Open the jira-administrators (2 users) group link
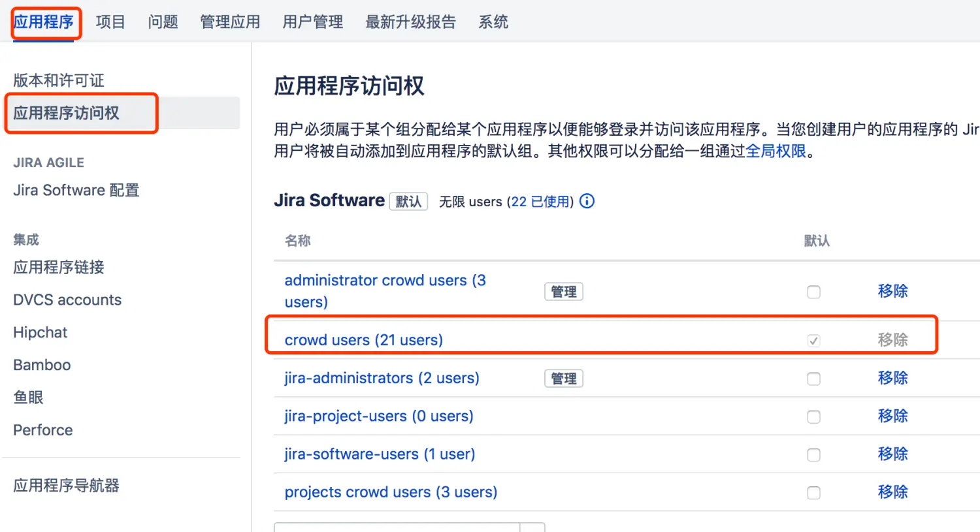980x532 pixels. [x=382, y=378]
